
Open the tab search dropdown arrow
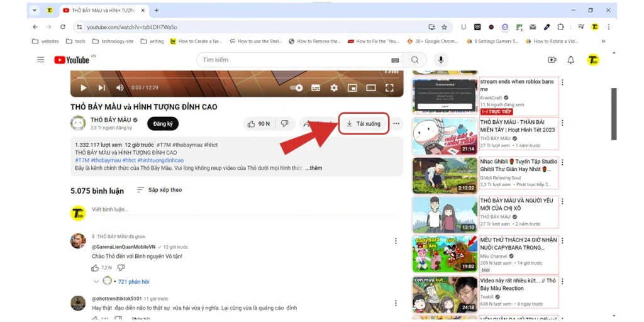pos(35,10)
